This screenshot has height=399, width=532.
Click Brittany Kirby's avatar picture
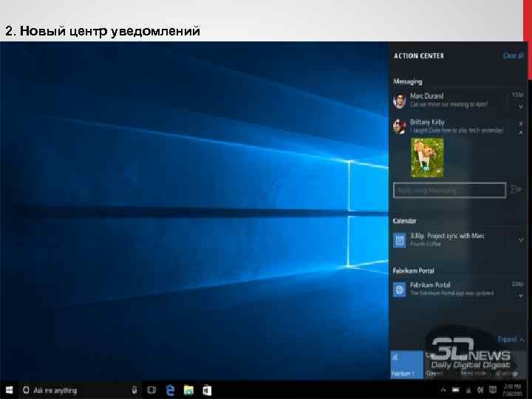pos(400,126)
